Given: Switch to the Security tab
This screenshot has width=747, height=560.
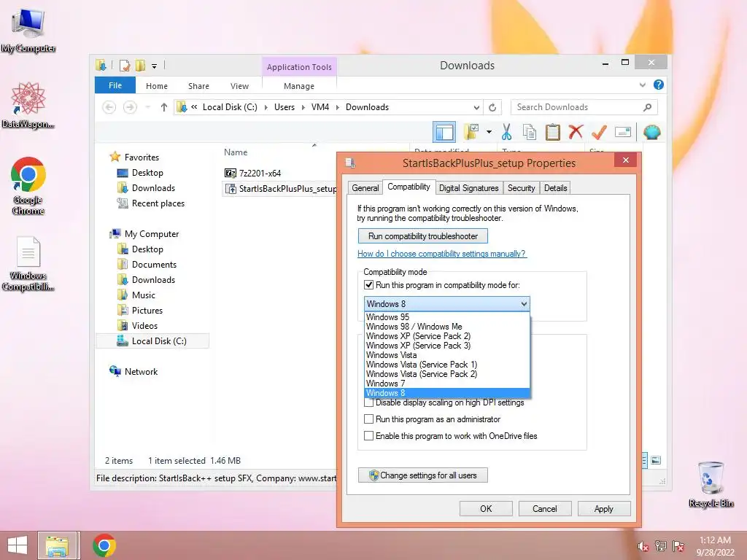Looking at the screenshot, I should coord(521,188).
